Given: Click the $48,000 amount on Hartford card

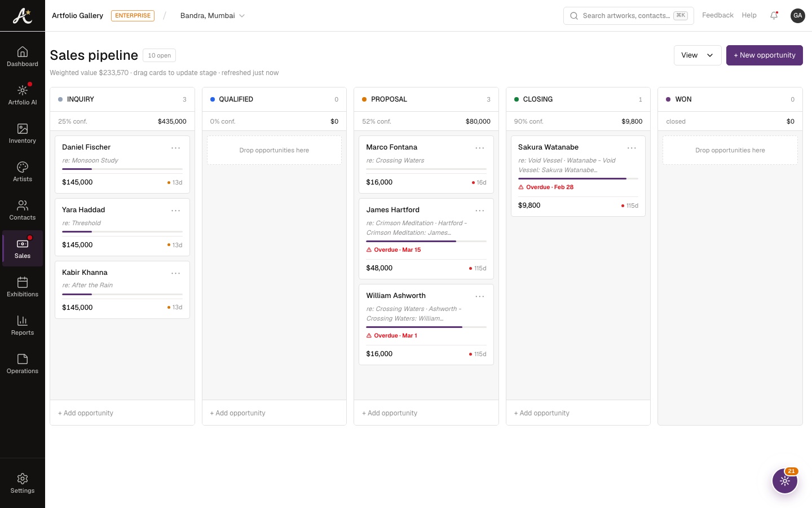Looking at the screenshot, I should (x=379, y=268).
